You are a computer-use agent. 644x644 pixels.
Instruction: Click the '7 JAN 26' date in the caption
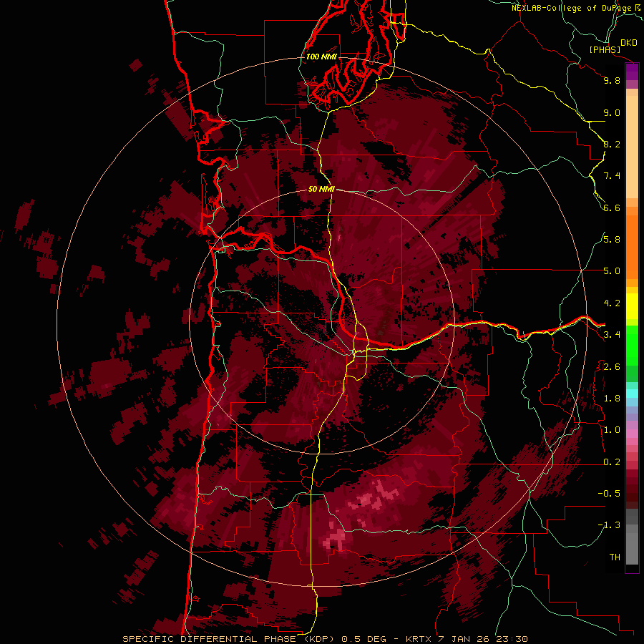pos(462,639)
